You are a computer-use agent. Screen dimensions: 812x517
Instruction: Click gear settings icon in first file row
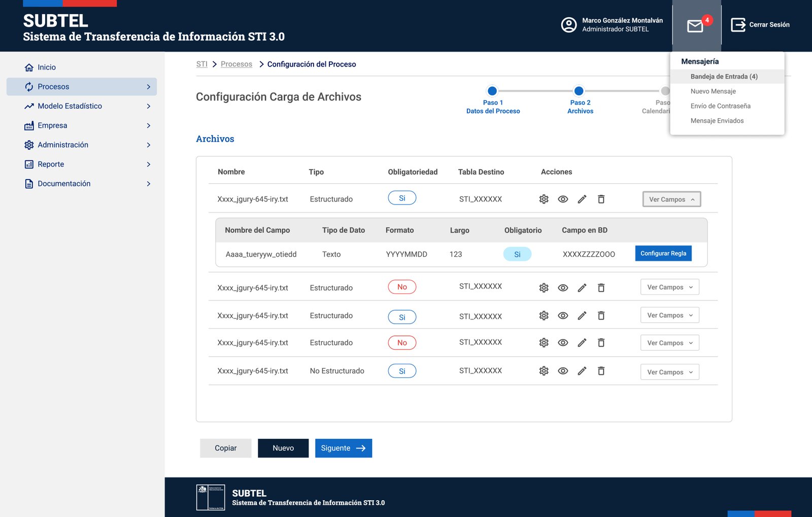(x=544, y=199)
